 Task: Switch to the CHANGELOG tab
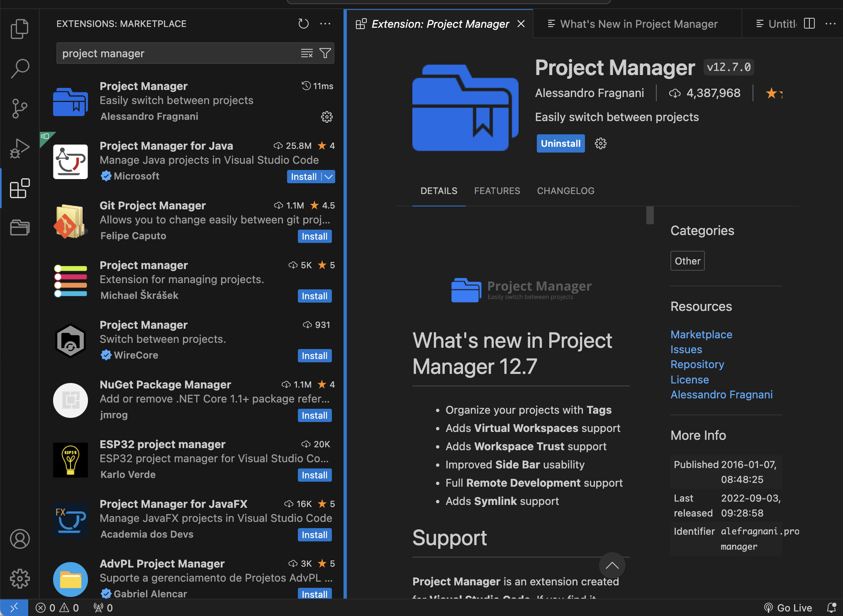(565, 191)
